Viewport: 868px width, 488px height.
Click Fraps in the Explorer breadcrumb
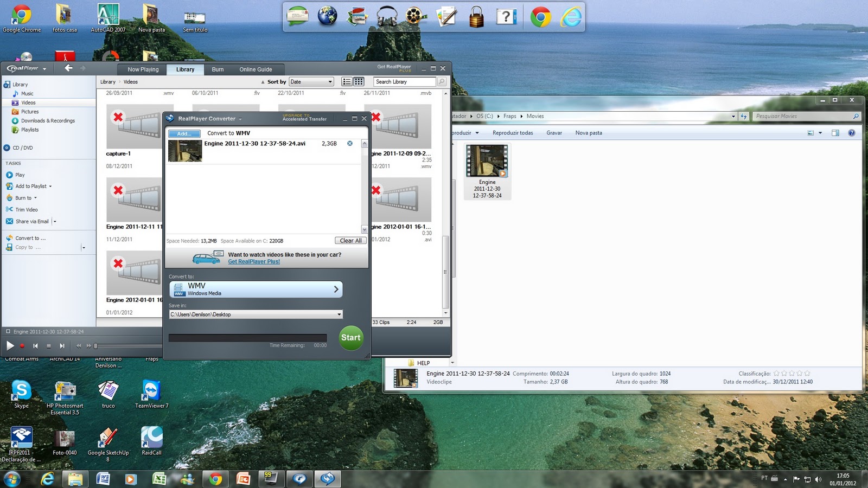(x=509, y=116)
